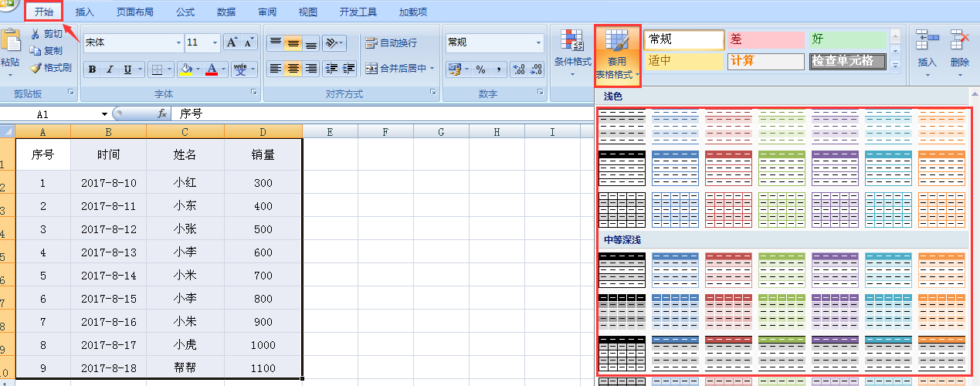The image size is (980, 386).
Task: Toggle align text left
Action: point(276,69)
